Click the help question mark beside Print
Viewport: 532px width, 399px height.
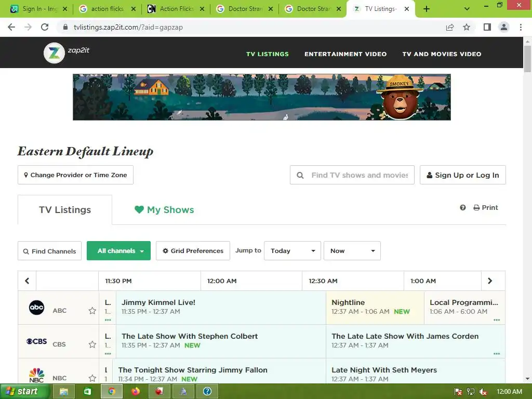click(x=463, y=208)
